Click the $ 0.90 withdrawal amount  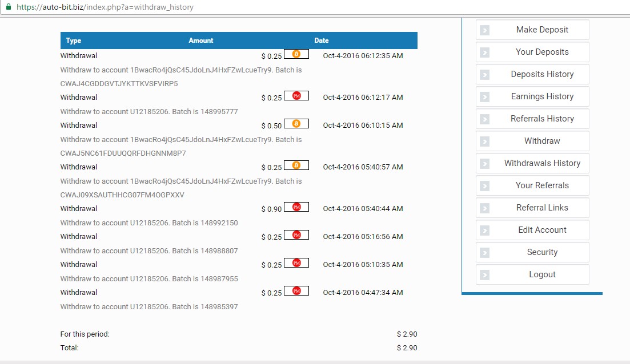272,209
